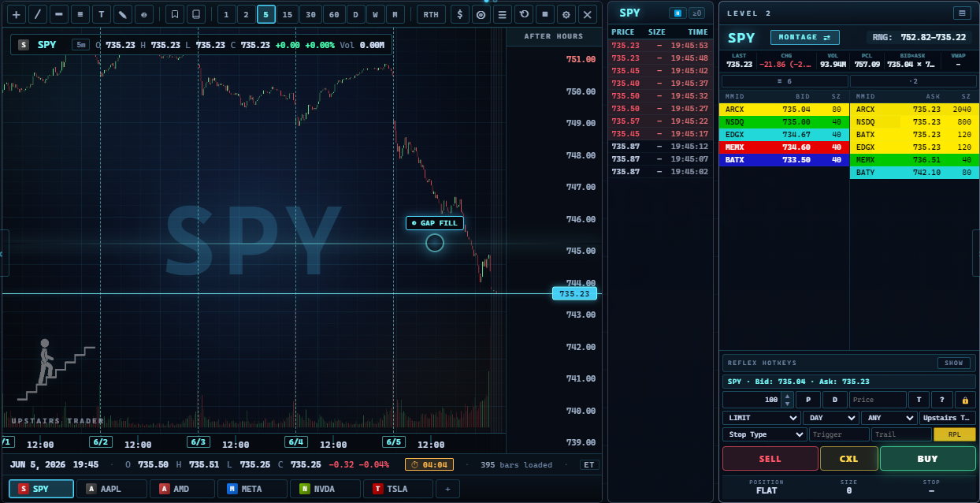980x503 pixels.
Task: Click the yellow RPL swatch button
Action: [954, 434]
